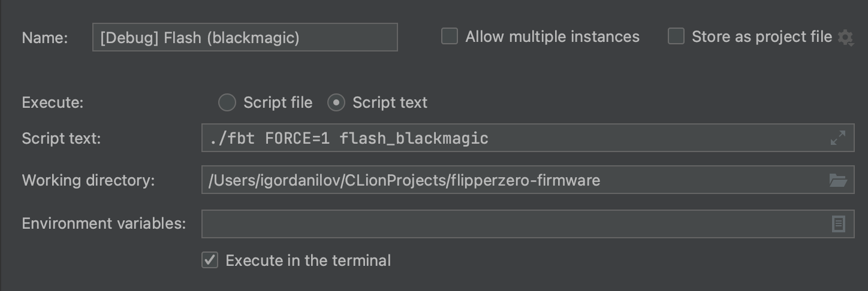Click into the ./fbt FORCE=1 script text field
The width and height of the screenshot is (868, 291).
[x=510, y=138]
